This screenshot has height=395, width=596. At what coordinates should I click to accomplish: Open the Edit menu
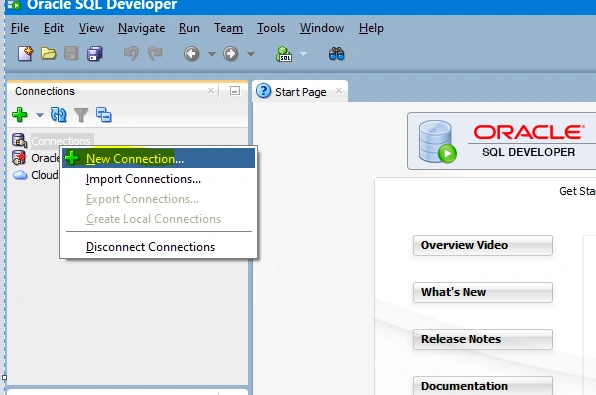click(54, 28)
